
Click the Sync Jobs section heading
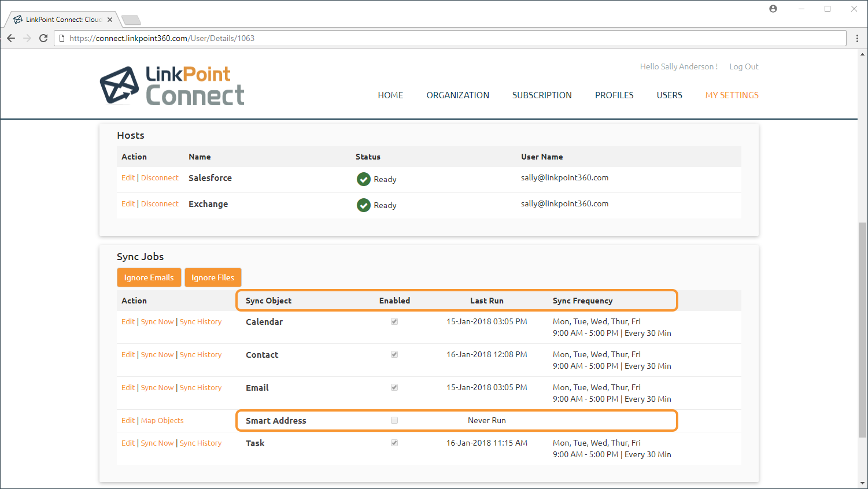141,257
